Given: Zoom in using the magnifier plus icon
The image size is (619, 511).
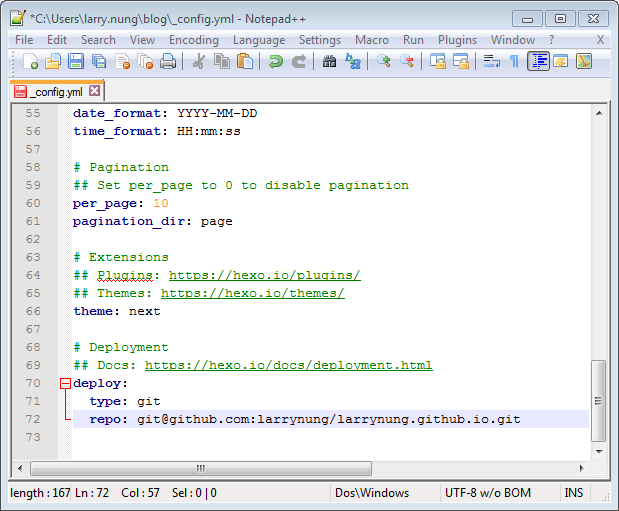Looking at the screenshot, I should [x=383, y=62].
